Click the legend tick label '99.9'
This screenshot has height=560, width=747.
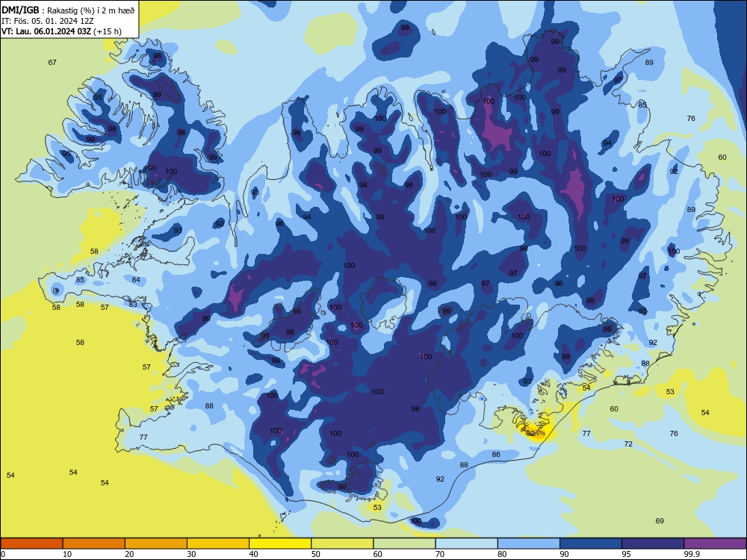click(x=692, y=554)
